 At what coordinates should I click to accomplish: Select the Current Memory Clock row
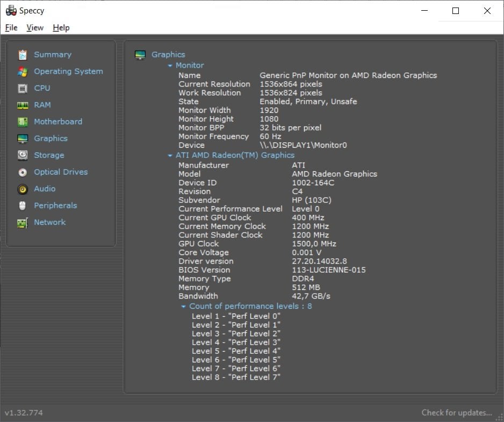(254, 227)
